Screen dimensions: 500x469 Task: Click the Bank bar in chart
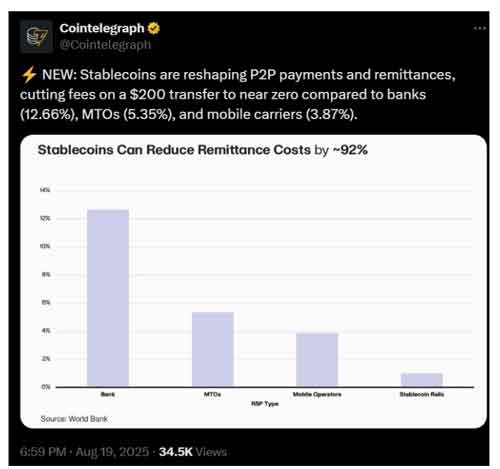tap(108, 298)
